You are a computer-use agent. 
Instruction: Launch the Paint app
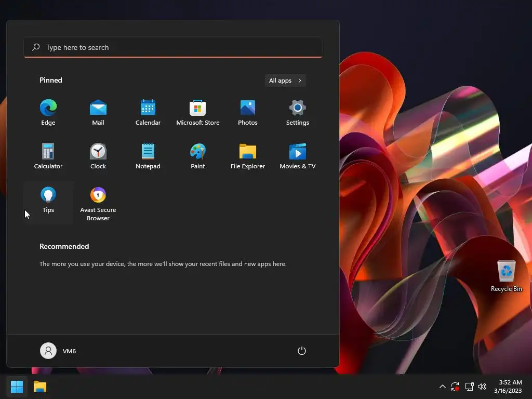(198, 156)
